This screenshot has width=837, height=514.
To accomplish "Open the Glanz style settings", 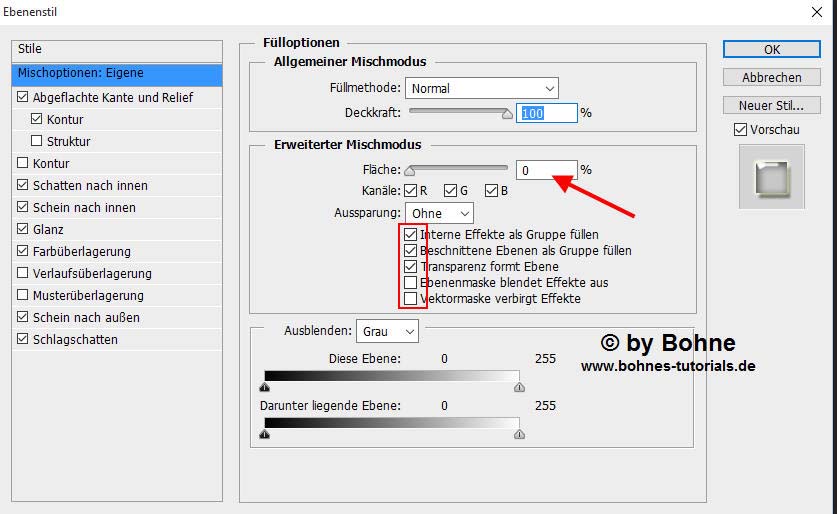I will pyautogui.click(x=48, y=230).
